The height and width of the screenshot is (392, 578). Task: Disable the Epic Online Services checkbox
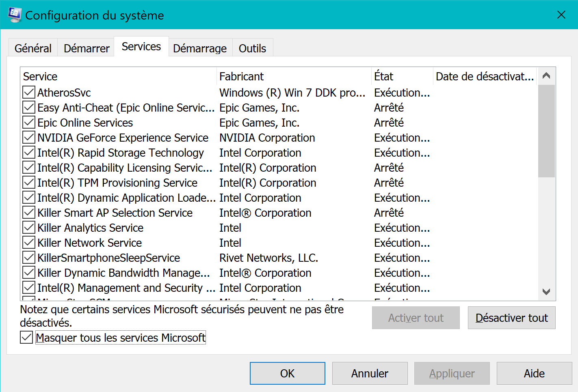[29, 123]
